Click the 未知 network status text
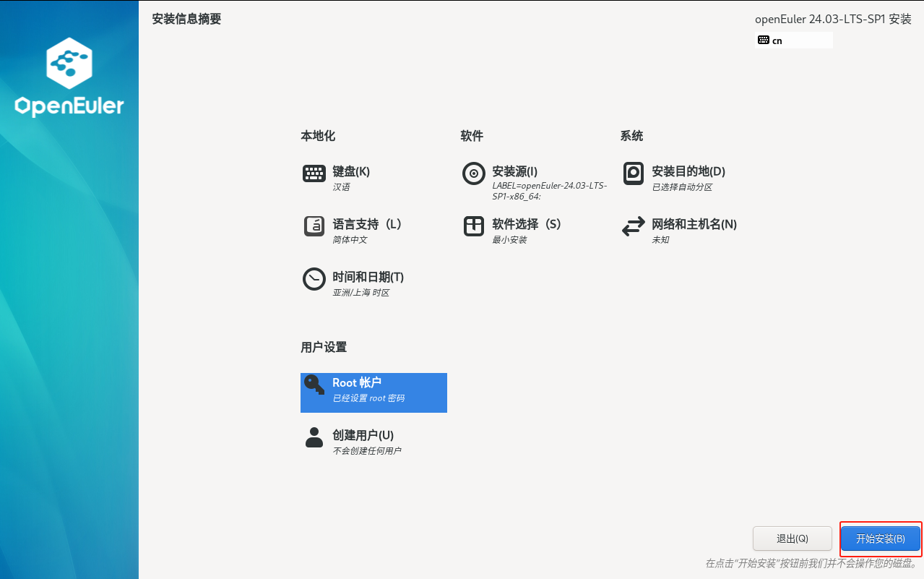Image resolution: width=924 pixels, height=579 pixels. [x=660, y=240]
